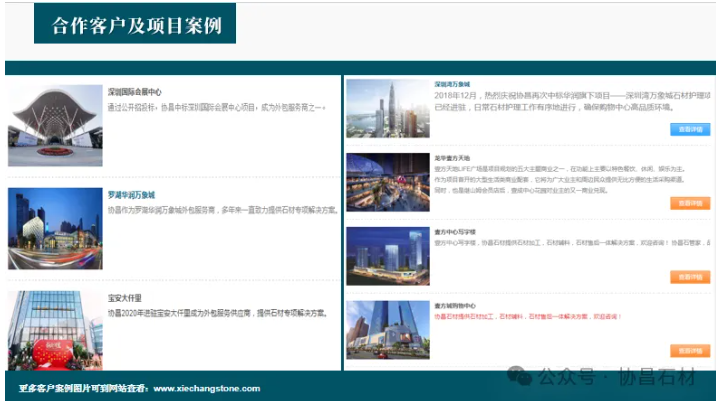The image size is (716, 401).
Task: Click the orange 查看详情 button for 龙华壹方天地
Action: coord(690,203)
